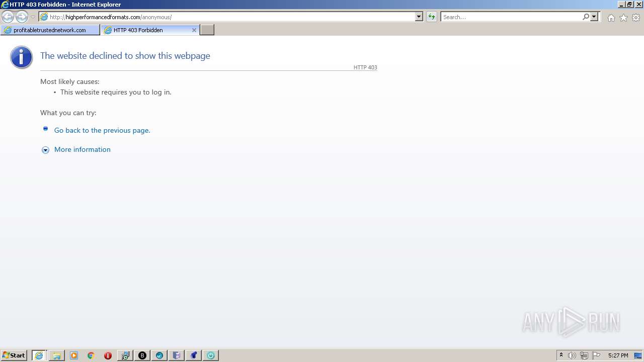Click the magnifier search icon
This screenshot has width=644, height=362.
[586, 17]
